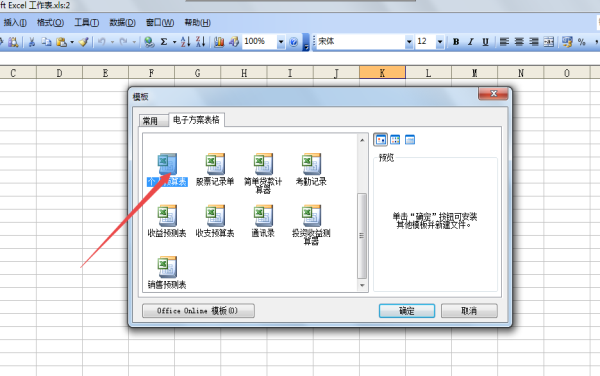The height and width of the screenshot is (376, 600).
Task: Click template list scroll up arrow
Action: coord(362,140)
